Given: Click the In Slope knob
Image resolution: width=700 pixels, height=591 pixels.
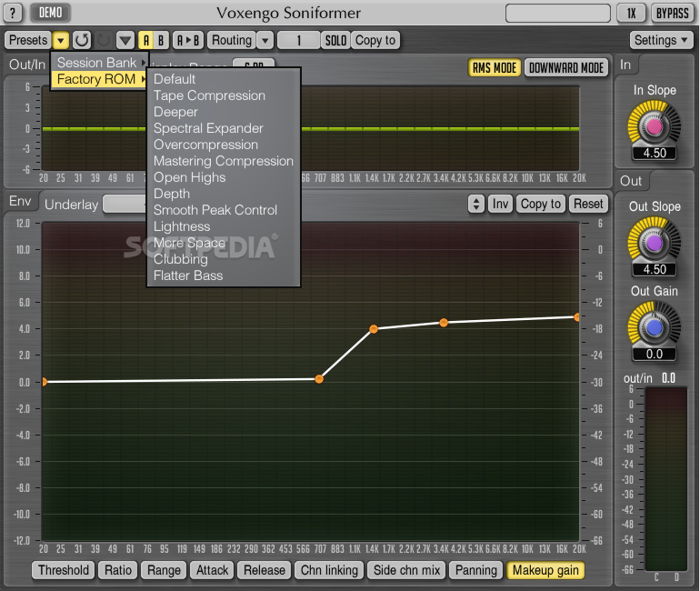Looking at the screenshot, I should [655, 126].
